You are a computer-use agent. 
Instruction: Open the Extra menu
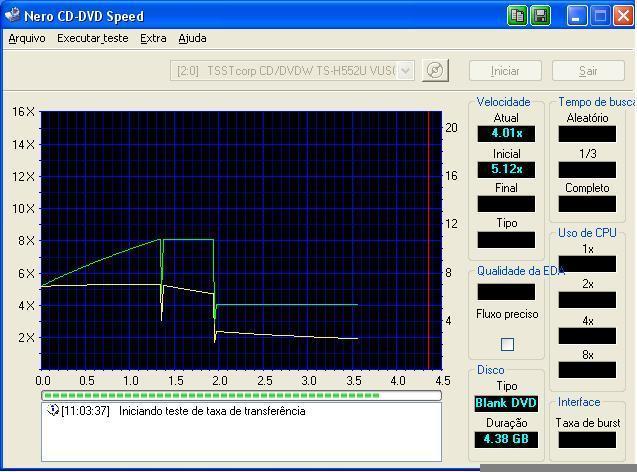coord(153,38)
